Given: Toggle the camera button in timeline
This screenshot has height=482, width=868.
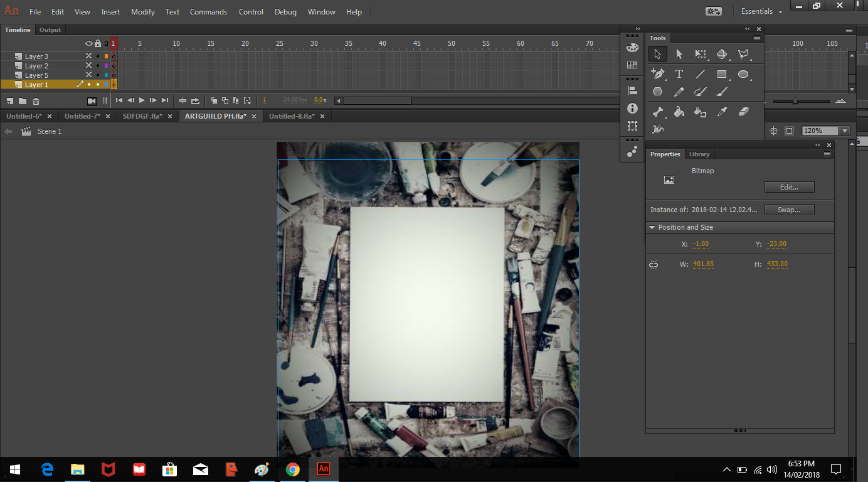Looking at the screenshot, I should (92, 100).
